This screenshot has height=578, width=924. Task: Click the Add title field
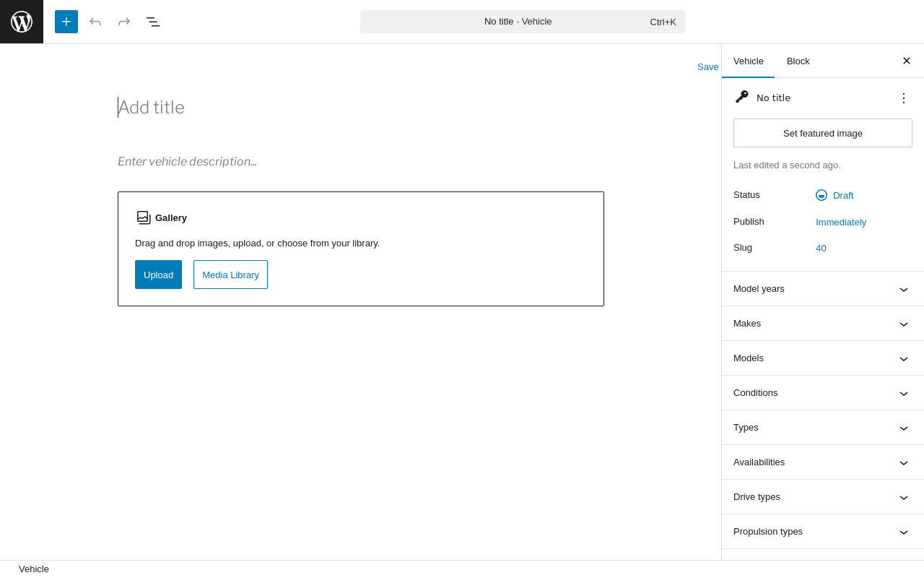(289, 108)
